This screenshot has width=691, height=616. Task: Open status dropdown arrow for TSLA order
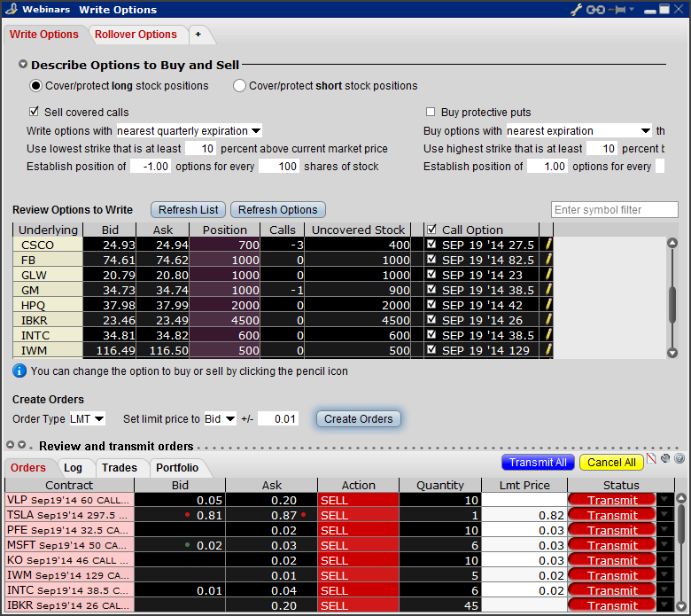pyautogui.click(x=664, y=515)
